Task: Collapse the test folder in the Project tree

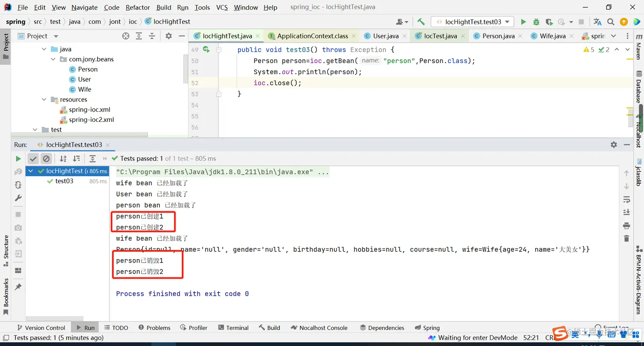Action: pos(34,130)
